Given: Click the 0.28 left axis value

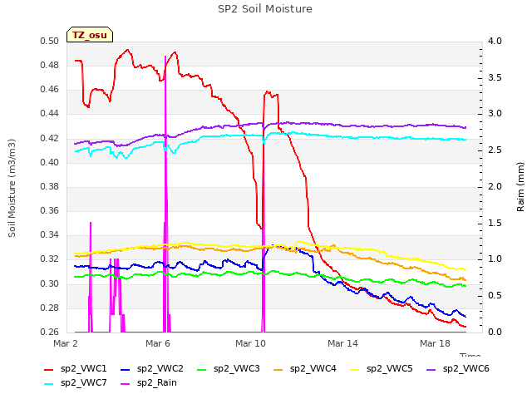Looking at the screenshot, I should pyautogui.click(x=50, y=308).
